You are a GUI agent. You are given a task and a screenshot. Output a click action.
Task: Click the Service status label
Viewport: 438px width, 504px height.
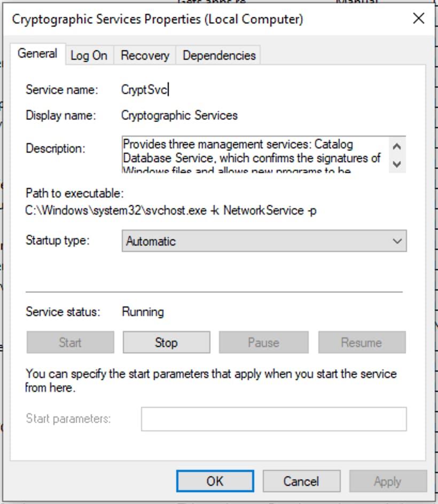pos(63,312)
